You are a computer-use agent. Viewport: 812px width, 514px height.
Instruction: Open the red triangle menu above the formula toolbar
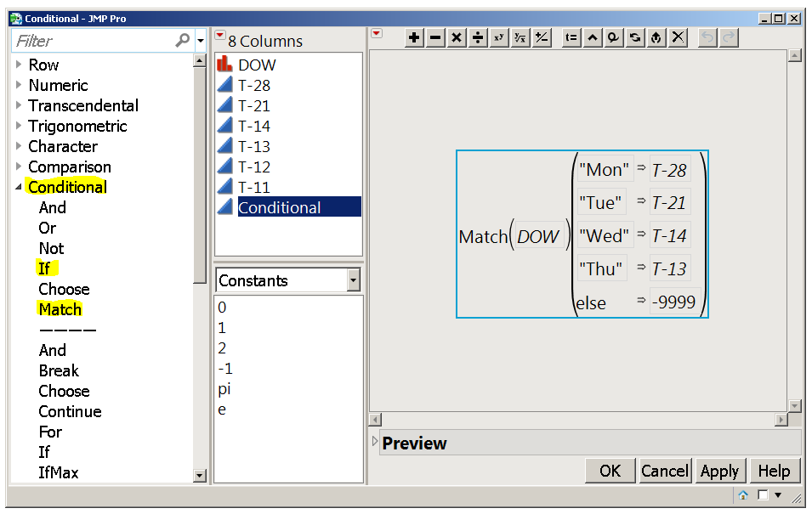tap(376, 31)
